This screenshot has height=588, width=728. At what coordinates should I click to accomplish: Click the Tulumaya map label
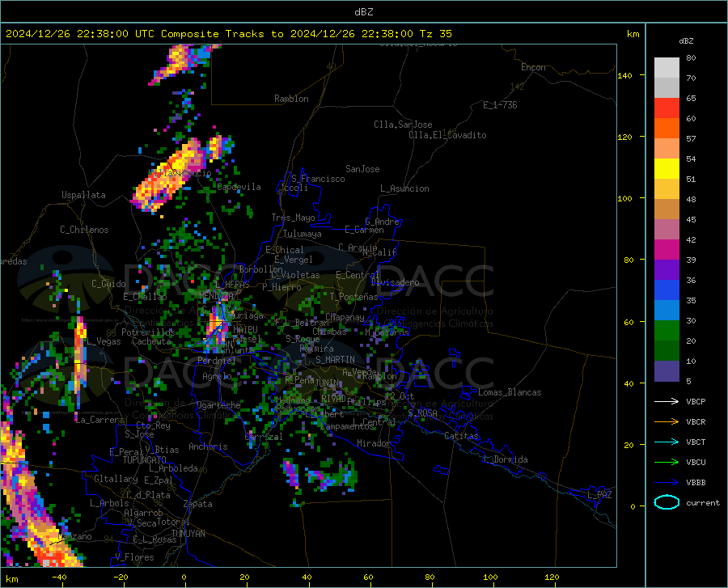pos(302,234)
